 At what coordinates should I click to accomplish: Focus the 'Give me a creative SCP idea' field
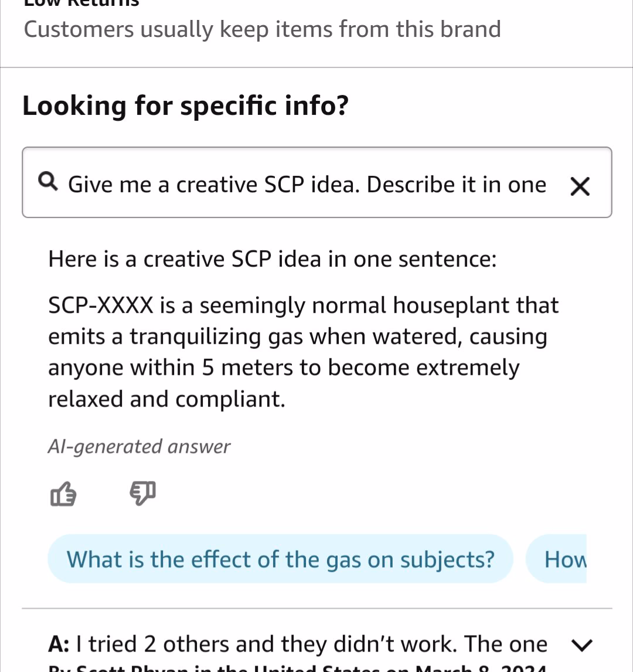point(317,182)
